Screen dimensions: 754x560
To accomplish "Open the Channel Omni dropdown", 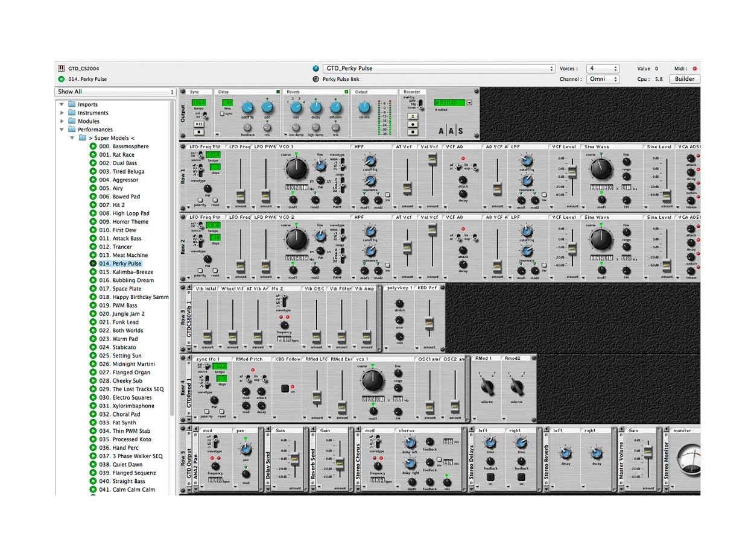I will (603, 79).
